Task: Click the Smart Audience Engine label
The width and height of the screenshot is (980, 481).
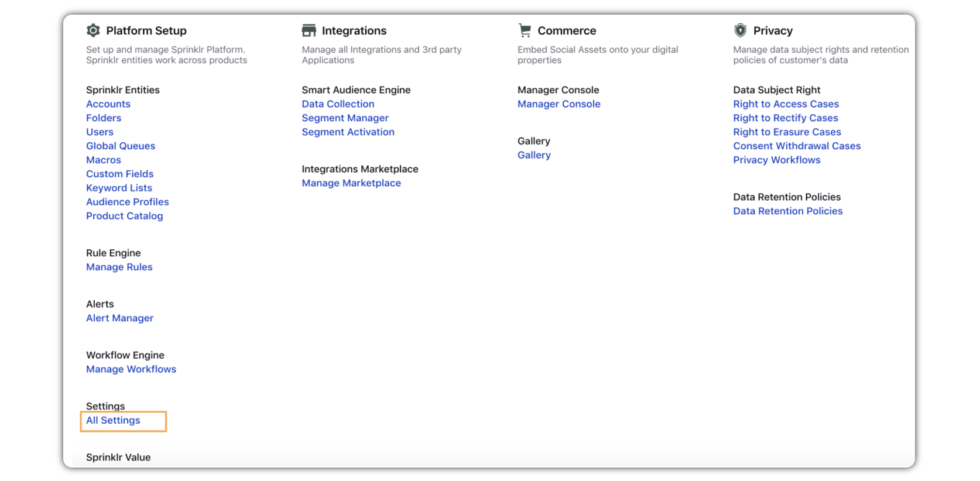Action: pos(356,90)
